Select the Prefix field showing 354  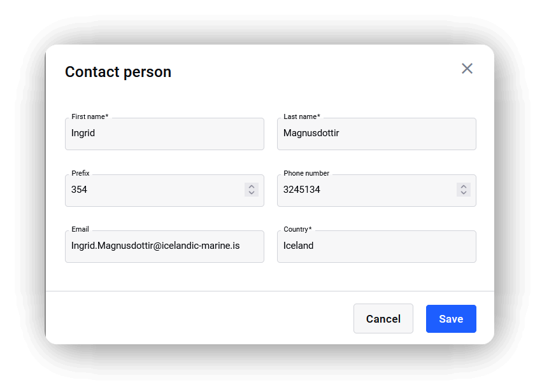pos(164,191)
